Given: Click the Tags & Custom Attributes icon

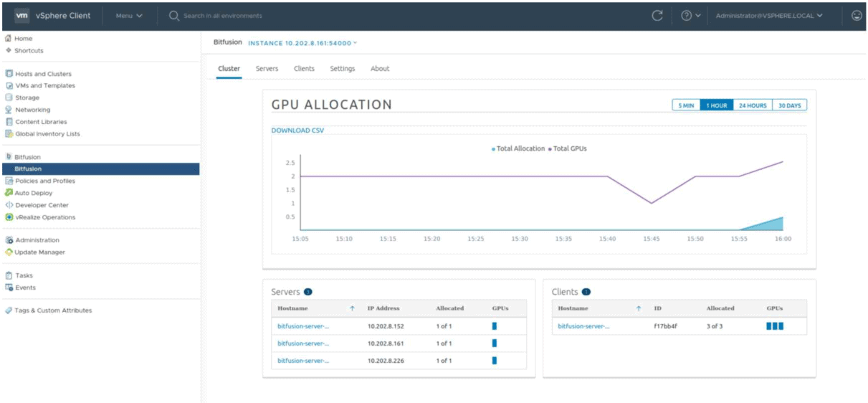Looking at the screenshot, I should [9, 310].
